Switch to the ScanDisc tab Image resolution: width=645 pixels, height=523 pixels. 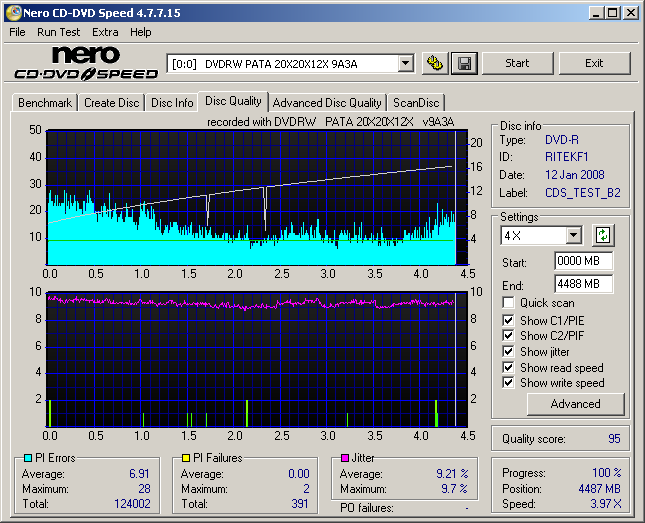tap(416, 102)
